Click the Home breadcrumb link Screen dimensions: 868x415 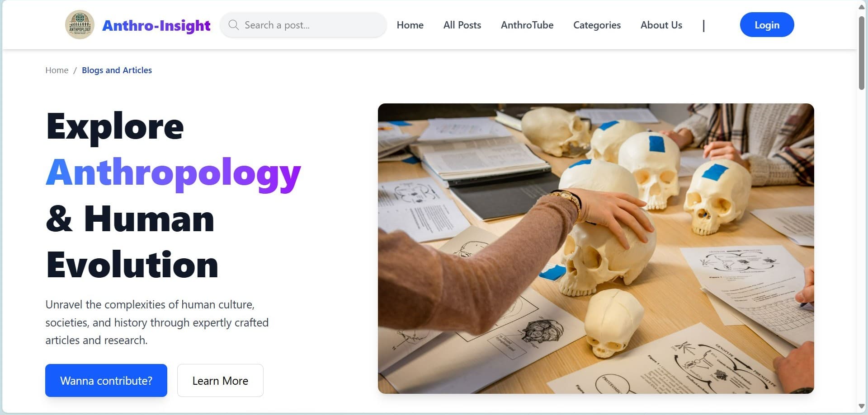57,70
